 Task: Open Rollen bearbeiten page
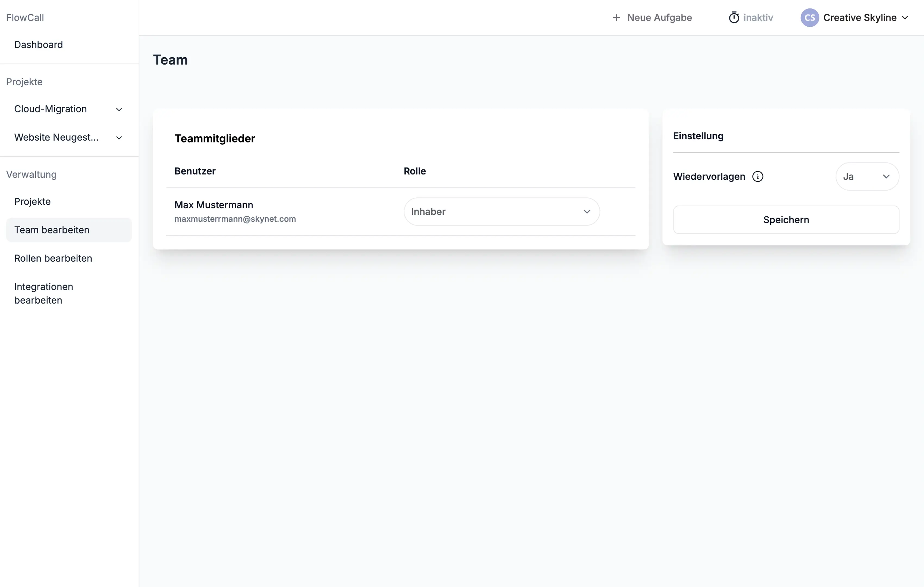pyautogui.click(x=53, y=258)
